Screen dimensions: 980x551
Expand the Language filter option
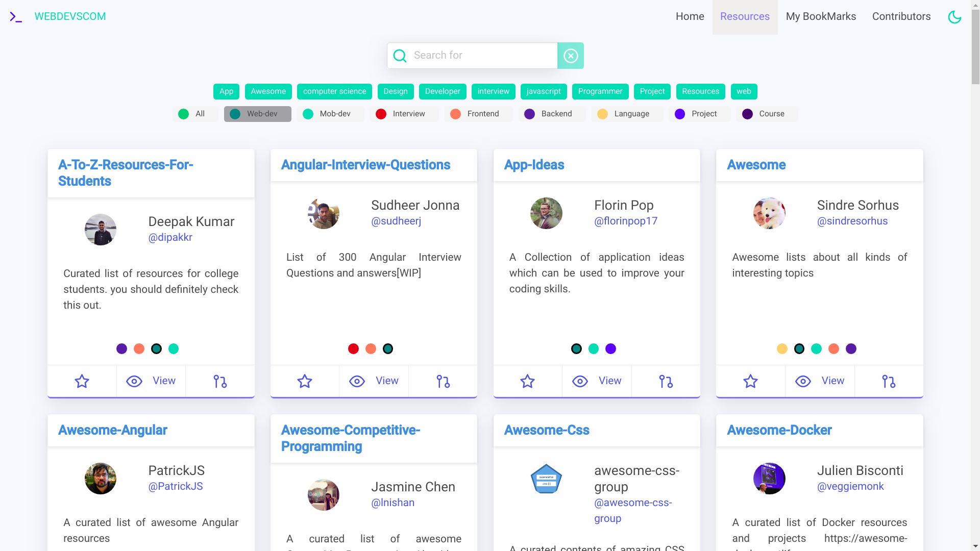tap(625, 114)
